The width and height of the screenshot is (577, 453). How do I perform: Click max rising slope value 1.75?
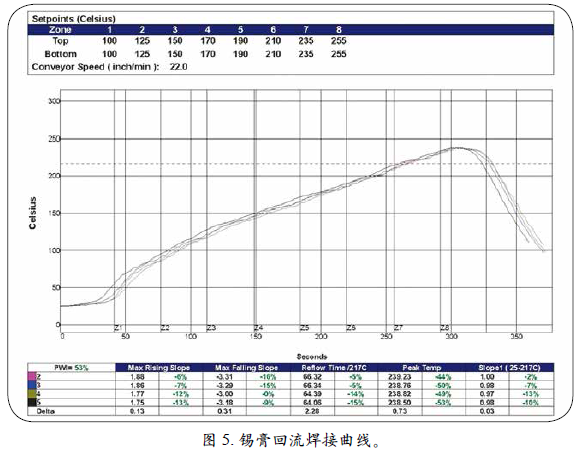(137, 402)
